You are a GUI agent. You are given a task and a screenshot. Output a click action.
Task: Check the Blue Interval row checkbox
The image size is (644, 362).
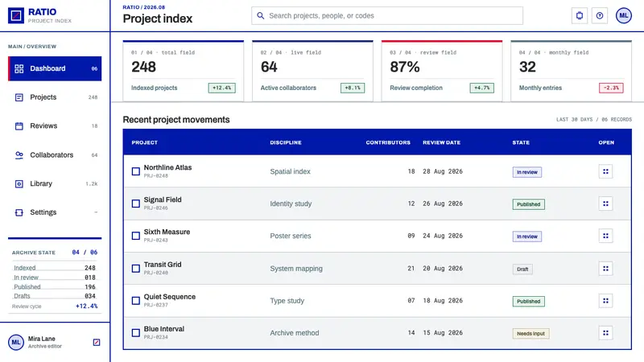(x=136, y=333)
